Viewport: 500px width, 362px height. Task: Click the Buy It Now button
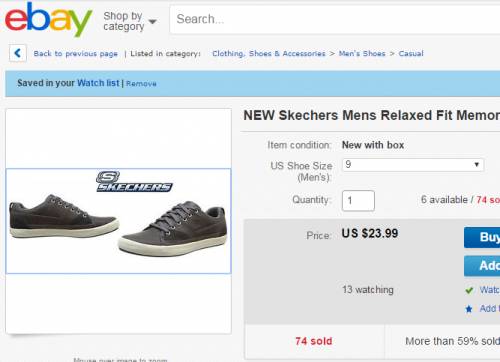[482, 237]
